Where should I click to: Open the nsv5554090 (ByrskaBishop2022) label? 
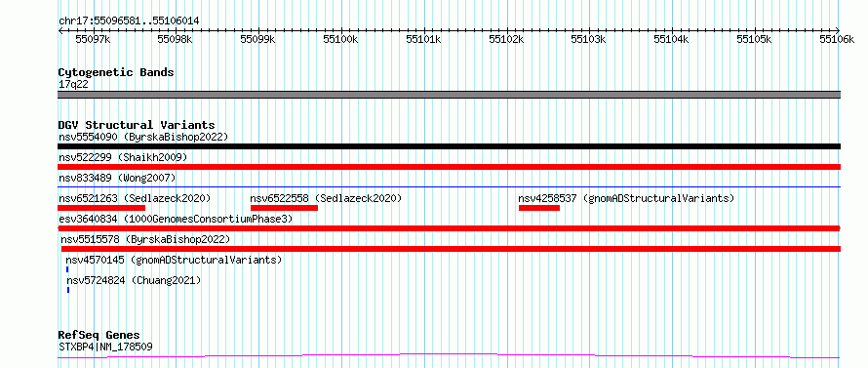coord(143,137)
